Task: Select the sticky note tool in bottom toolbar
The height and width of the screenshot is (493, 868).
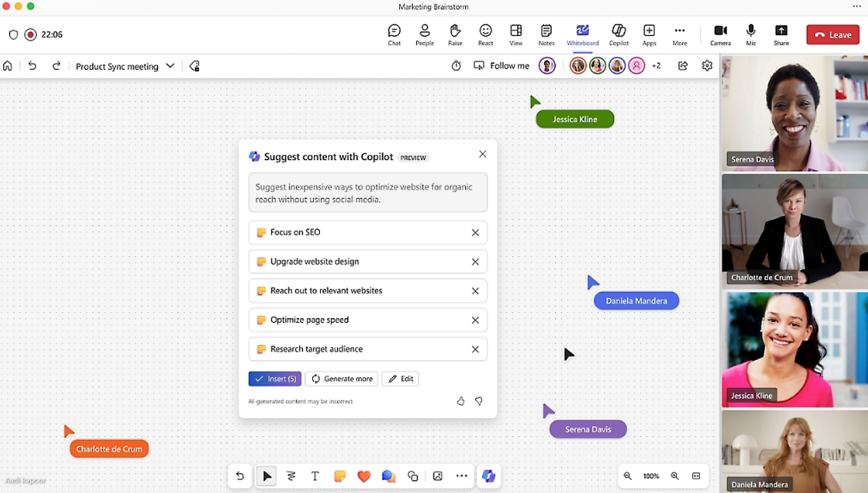Action: click(340, 476)
